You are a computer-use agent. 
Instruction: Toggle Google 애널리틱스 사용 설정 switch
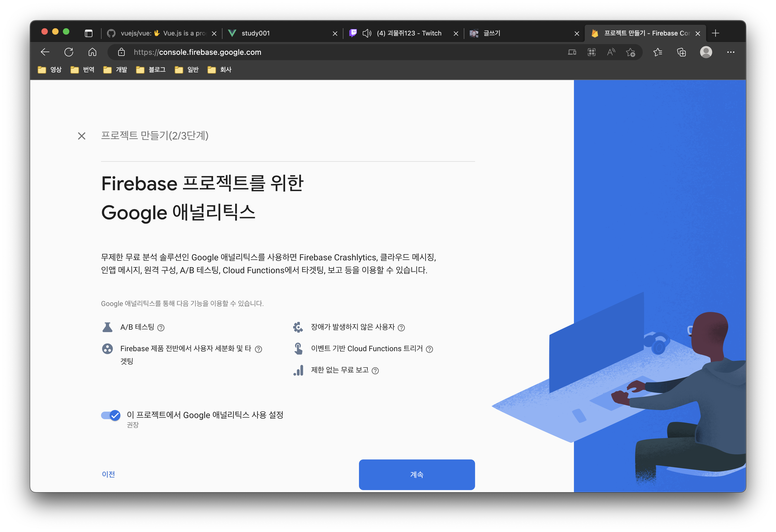(111, 415)
